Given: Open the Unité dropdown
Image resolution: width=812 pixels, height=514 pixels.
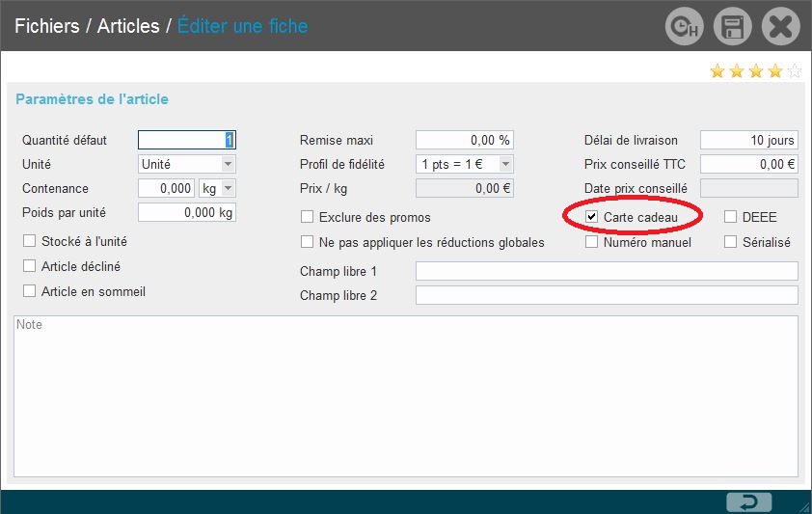Looking at the screenshot, I should [x=187, y=164].
